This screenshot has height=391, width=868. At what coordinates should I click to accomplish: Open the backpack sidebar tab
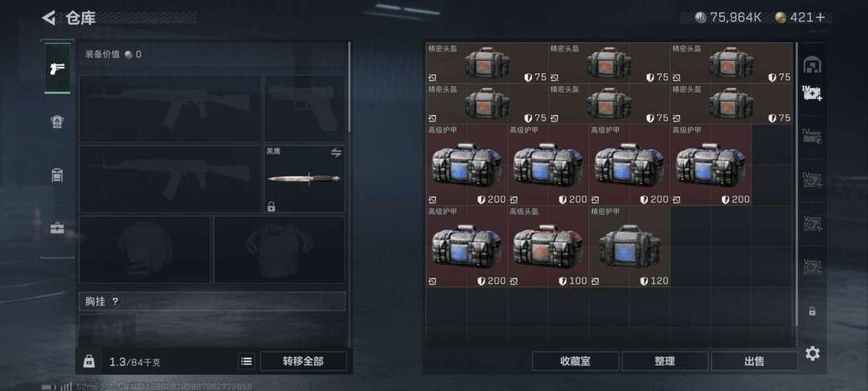click(x=57, y=175)
